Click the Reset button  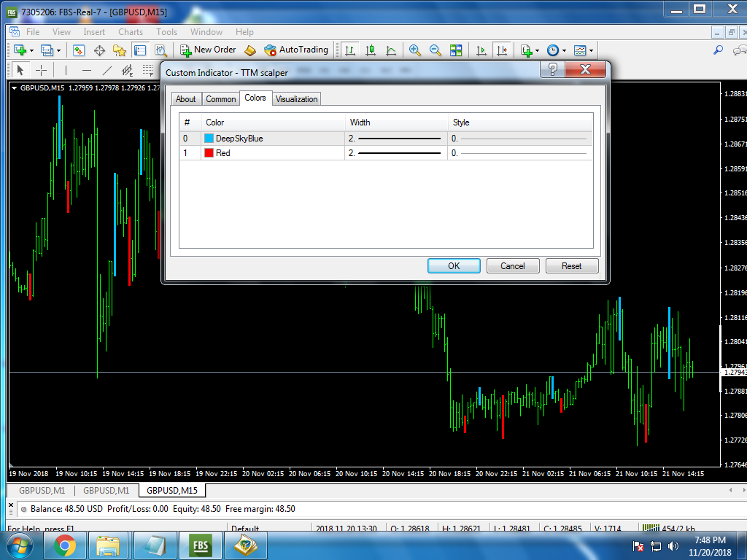pos(572,265)
